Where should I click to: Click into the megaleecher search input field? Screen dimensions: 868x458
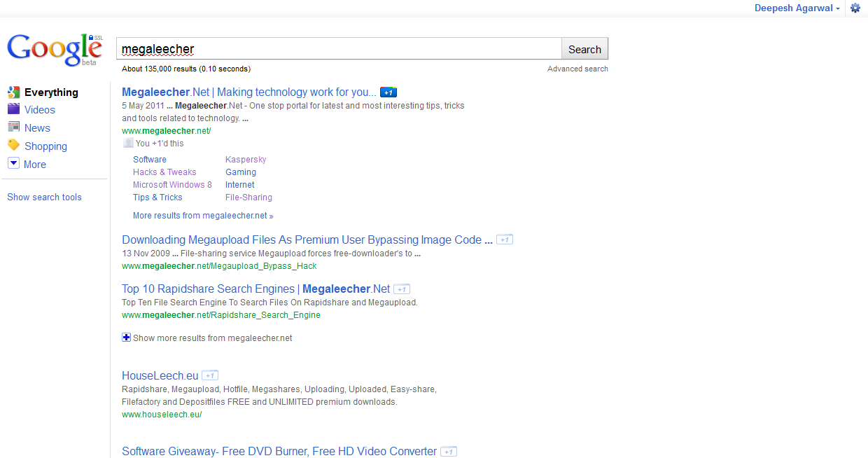click(339, 49)
